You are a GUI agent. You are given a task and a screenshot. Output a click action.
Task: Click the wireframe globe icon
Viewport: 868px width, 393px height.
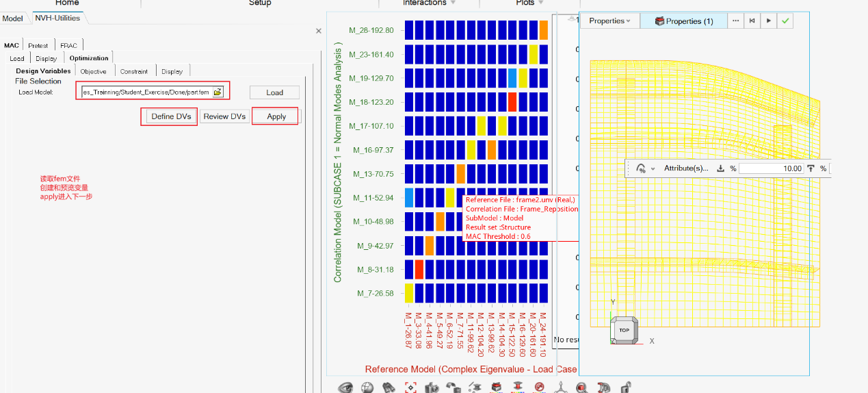(x=367, y=388)
